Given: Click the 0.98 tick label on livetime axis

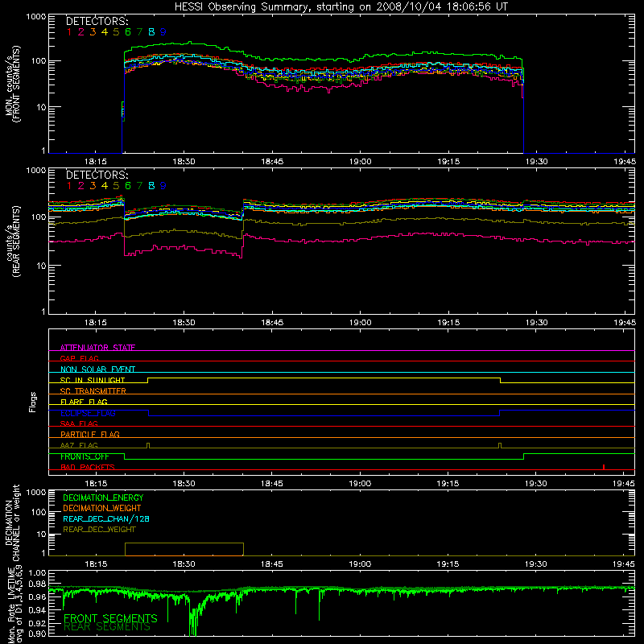Looking at the screenshot, I should 37,583.
